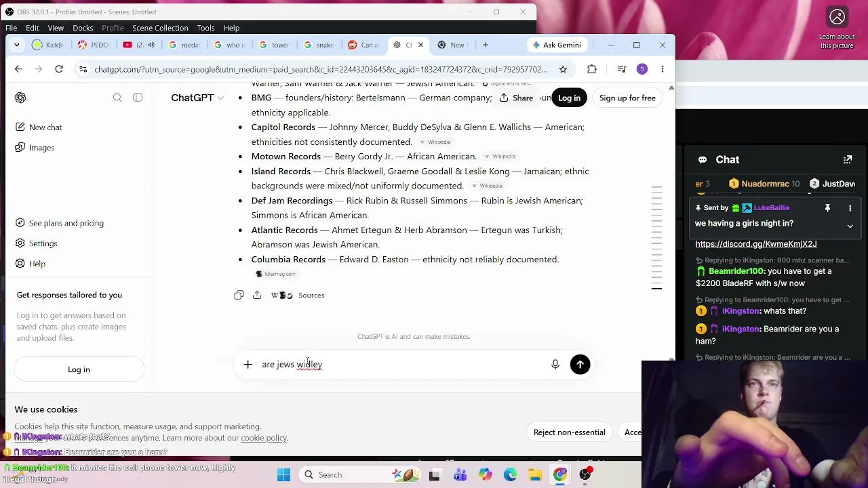Open File Explorer from taskbar
Viewport: 868px width, 488px height.
pos(535,475)
